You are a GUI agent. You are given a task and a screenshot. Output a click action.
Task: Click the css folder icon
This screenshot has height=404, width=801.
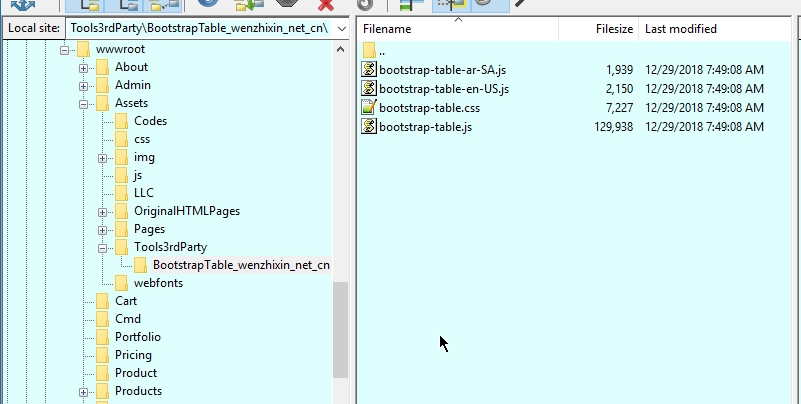click(122, 139)
